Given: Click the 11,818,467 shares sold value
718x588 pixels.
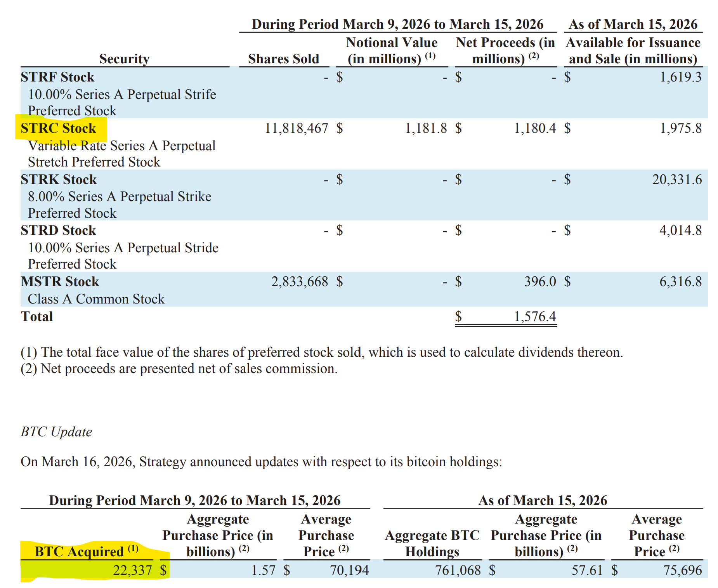Looking at the screenshot, I should 297,128.
